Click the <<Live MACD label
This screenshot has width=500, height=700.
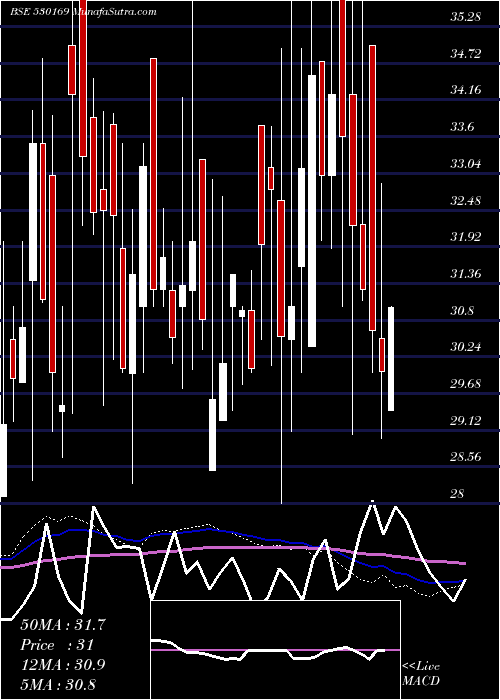(421, 673)
